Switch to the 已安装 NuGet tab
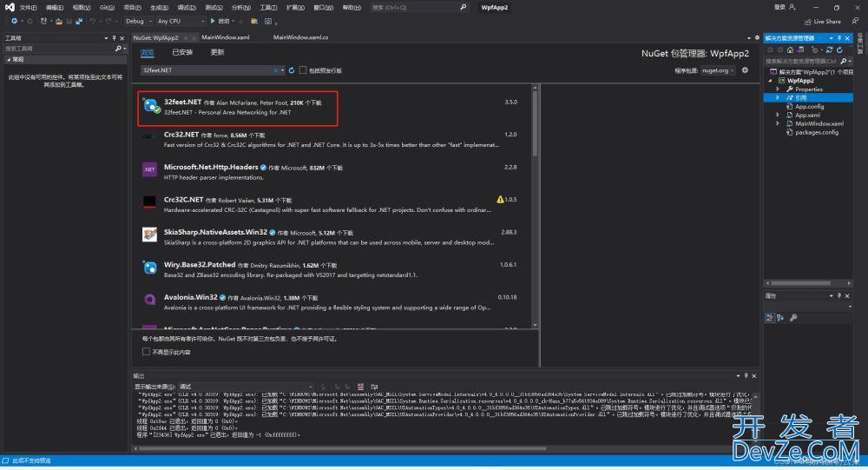This screenshot has height=470, width=868. [182, 52]
